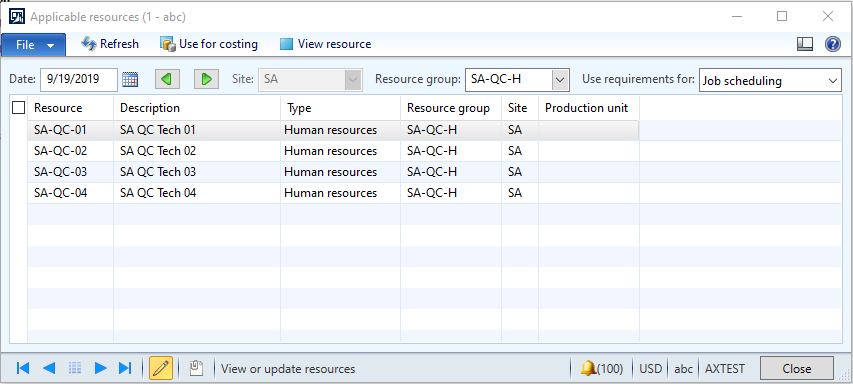Sort by Resource column header
The width and height of the screenshot is (853, 384).
click(71, 108)
